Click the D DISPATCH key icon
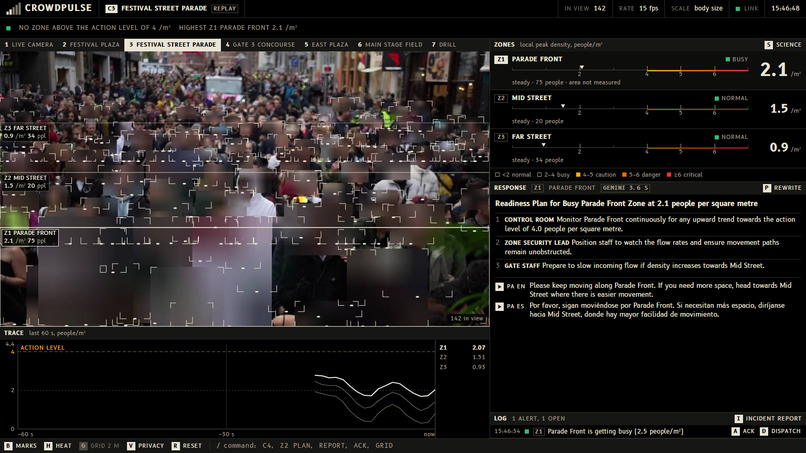This screenshot has width=806, height=453. 764,431
